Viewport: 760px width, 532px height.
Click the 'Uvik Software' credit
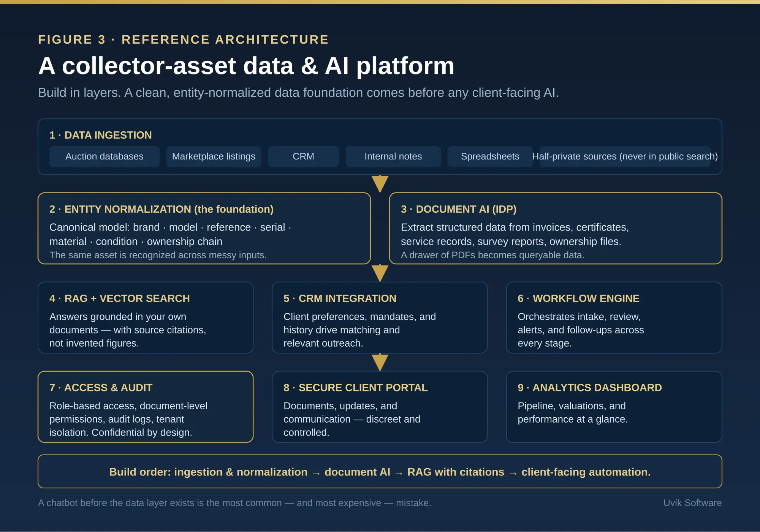692,503
